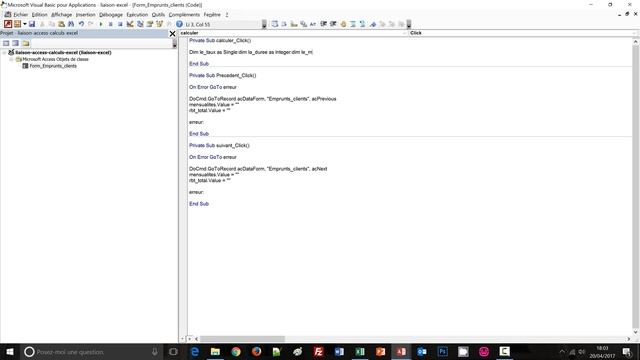Click the Break (pause) toolbar icon
This screenshot has width=640, height=360.
point(111,24)
